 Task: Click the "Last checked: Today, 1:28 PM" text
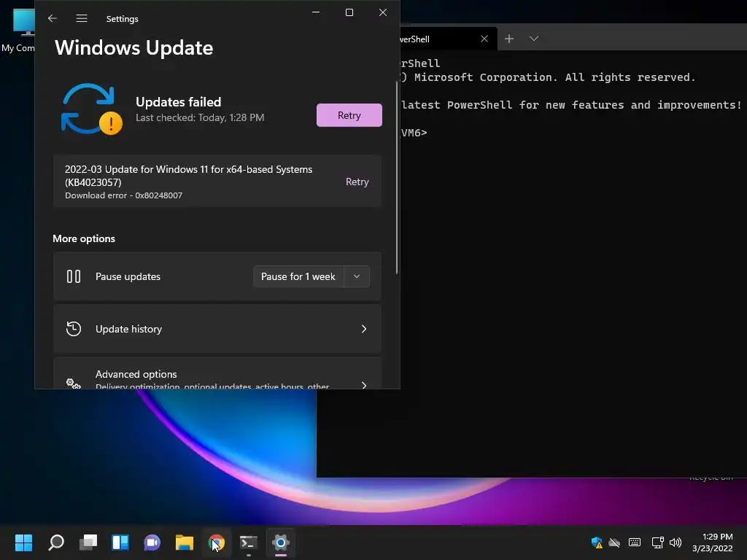(200, 117)
